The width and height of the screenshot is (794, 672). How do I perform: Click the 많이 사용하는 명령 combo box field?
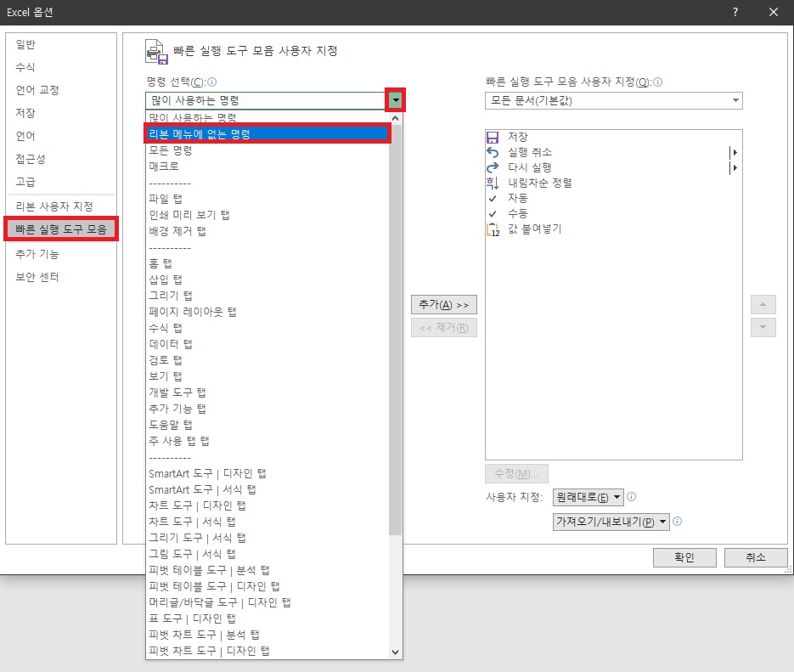(267, 101)
